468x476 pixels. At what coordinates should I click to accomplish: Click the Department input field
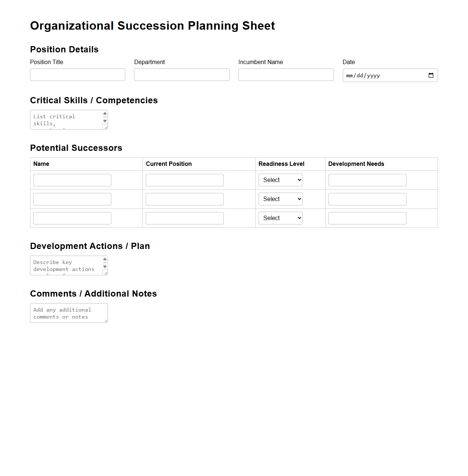click(182, 75)
